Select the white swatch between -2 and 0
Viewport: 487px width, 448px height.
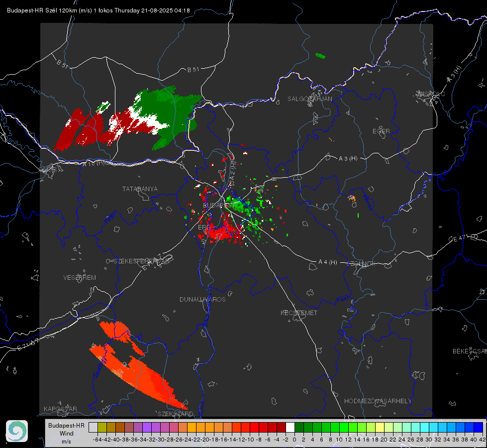tap(290, 427)
